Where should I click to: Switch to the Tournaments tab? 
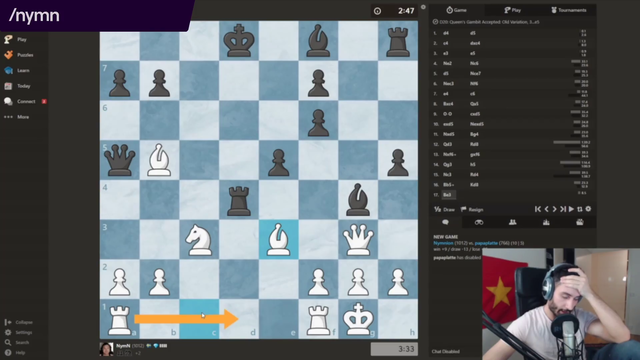(x=569, y=10)
